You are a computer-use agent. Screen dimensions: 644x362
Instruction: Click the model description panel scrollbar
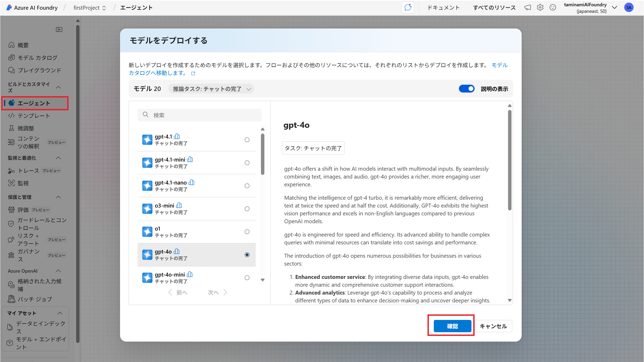click(509, 160)
